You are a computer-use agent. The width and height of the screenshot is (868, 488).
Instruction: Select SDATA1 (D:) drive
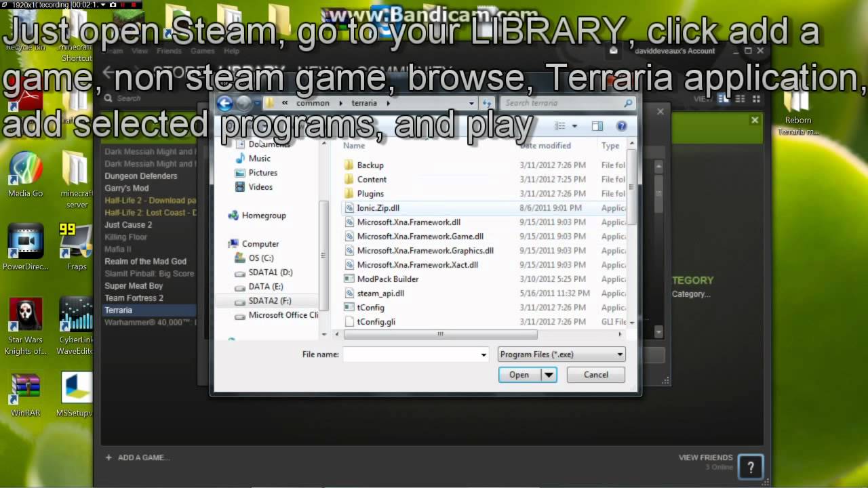click(x=271, y=272)
